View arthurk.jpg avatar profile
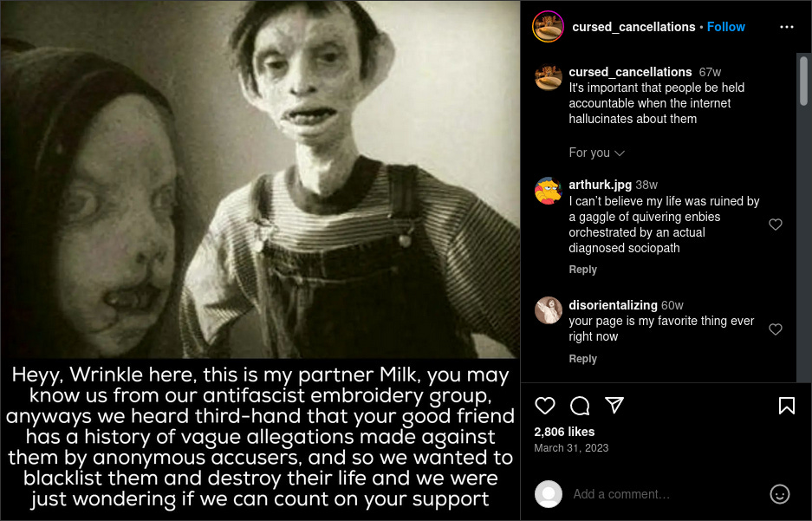 [x=549, y=191]
